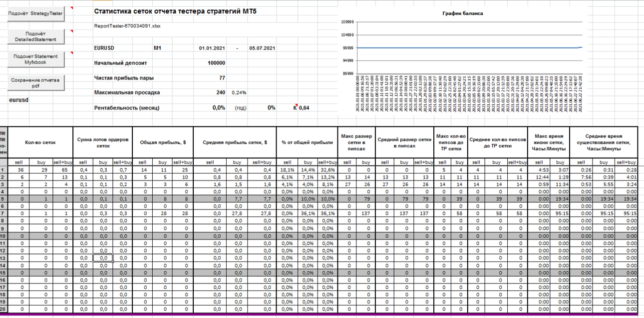Viewport: 644px width, 318px height.
Task: Select the Сумма лотов ордеров сеток header
Action: (102, 142)
